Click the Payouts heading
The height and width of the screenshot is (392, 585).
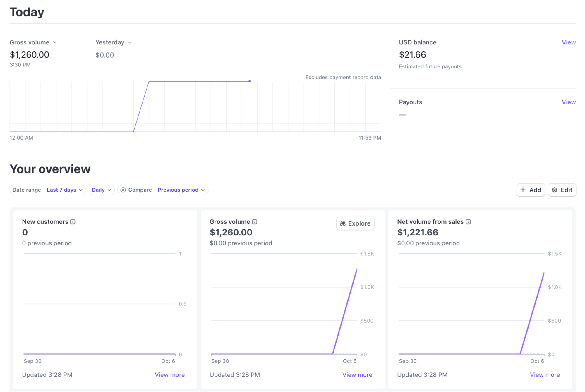click(x=410, y=102)
